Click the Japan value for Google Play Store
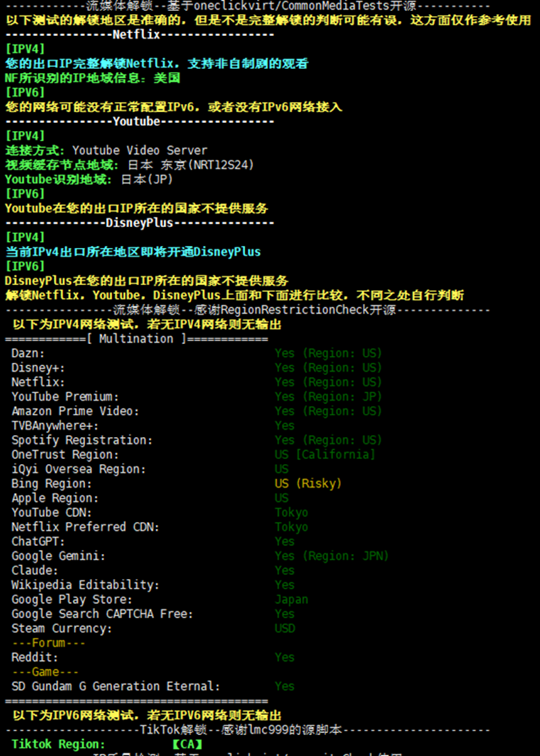Image resolution: width=540 pixels, height=756 pixels. (292, 600)
